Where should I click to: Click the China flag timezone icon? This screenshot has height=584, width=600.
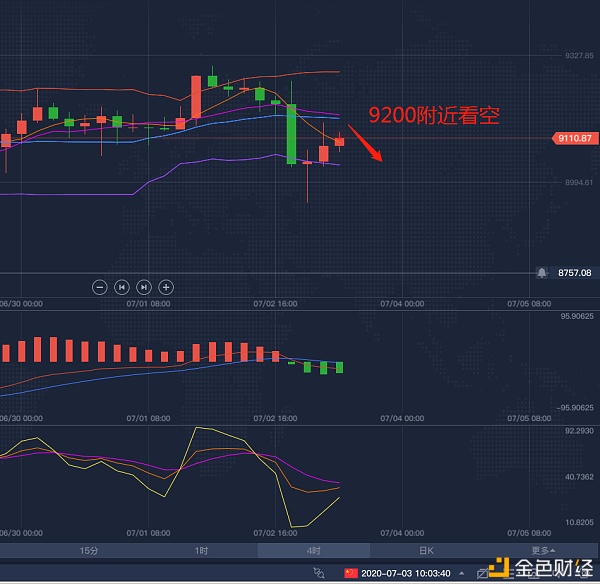pos(350,573)
